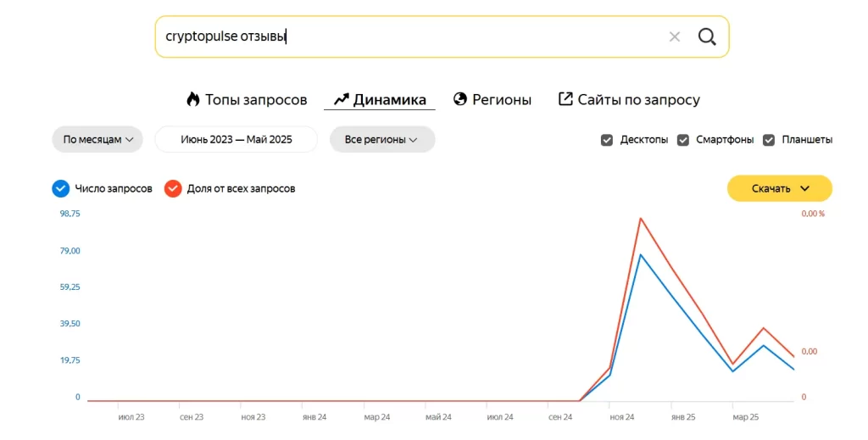Click the сен 23 axis label
Screen dimensions: 868x440
tap(192, 417)
